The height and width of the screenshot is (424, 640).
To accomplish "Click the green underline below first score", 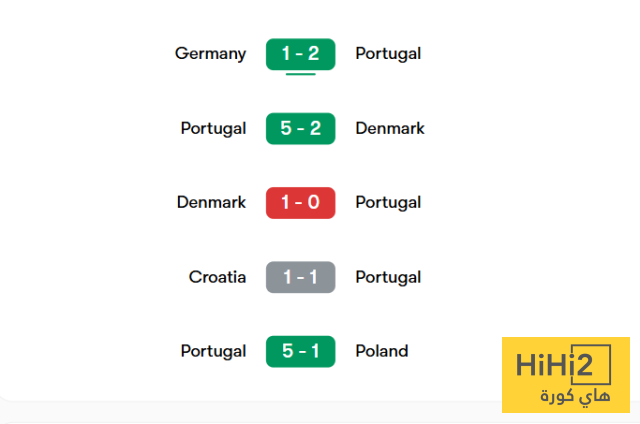I will point(300,74).
